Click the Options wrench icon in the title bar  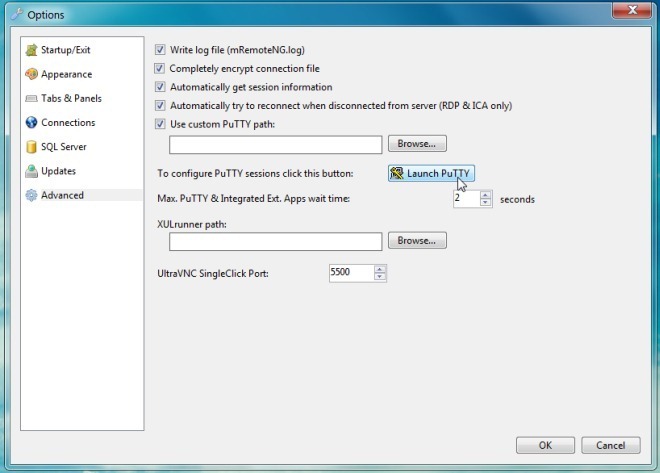coord(17,14)
